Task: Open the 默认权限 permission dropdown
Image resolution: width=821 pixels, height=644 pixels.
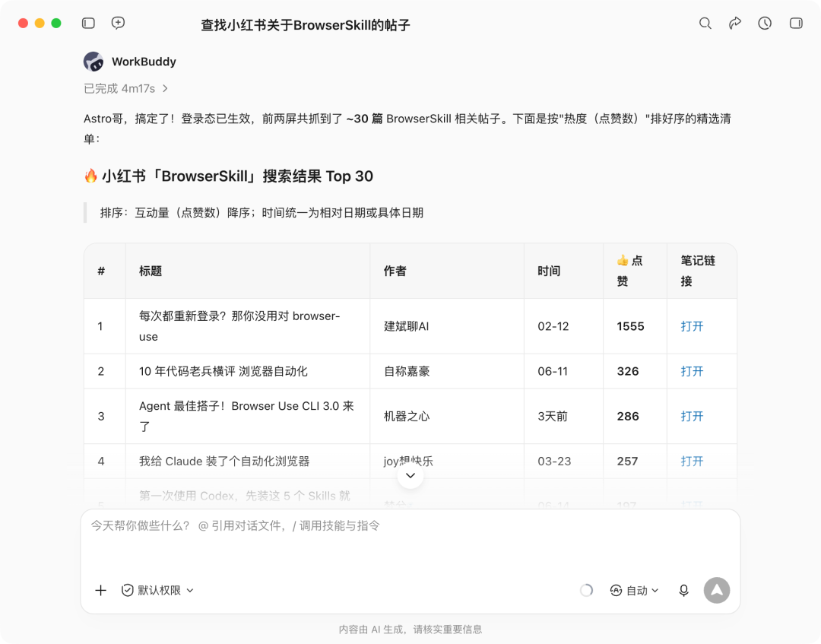Action: tap(157, 591)
